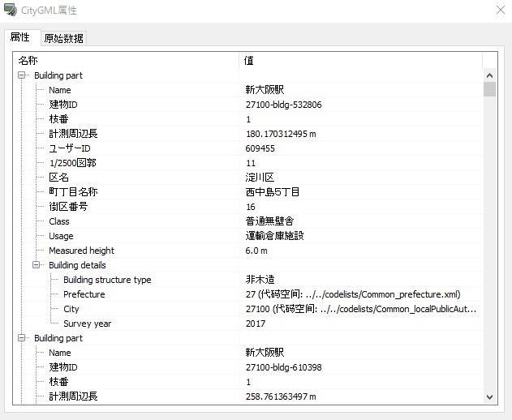The width and height of the screenshot is (512, 420).
Task: Click the CityGML window title icon
Action: click(x=11, y=10)
